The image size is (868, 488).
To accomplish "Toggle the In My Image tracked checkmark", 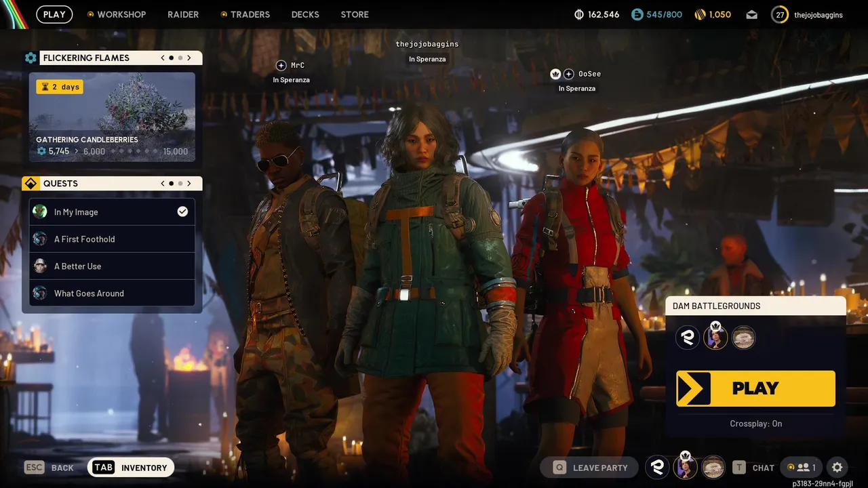I will tap(182, 211).
